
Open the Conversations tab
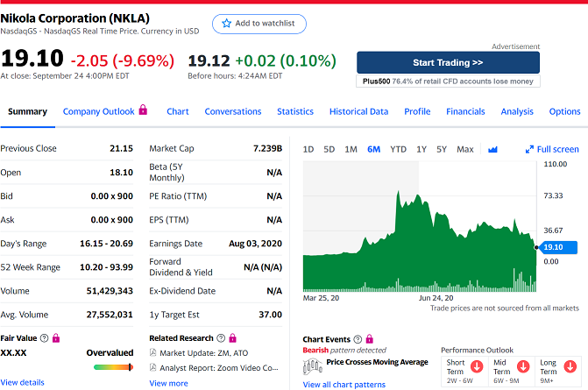[x=233, y=112]
